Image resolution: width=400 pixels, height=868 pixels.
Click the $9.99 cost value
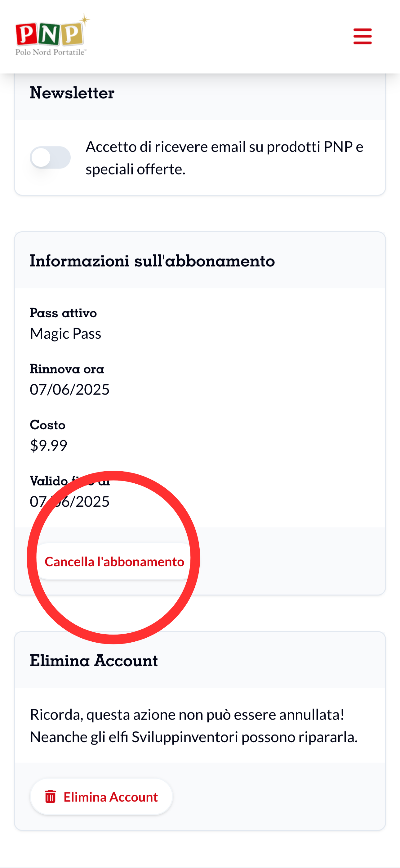tap(48, 445)
